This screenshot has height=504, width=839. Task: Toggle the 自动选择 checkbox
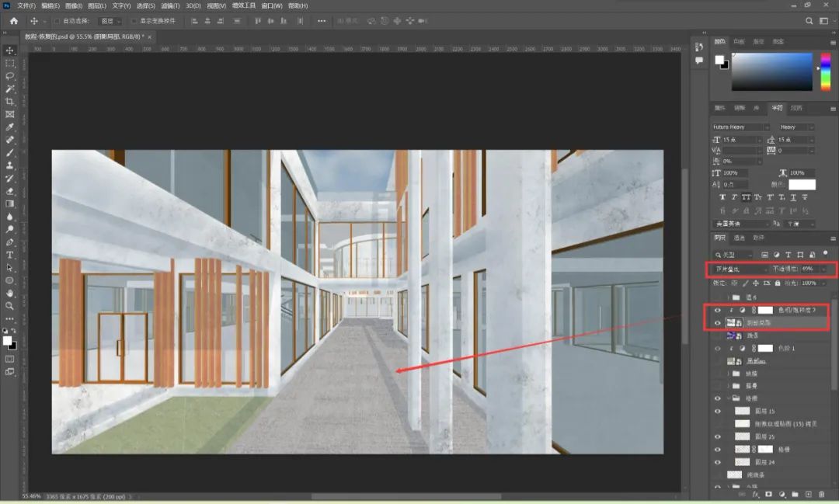tap(57, 21)
